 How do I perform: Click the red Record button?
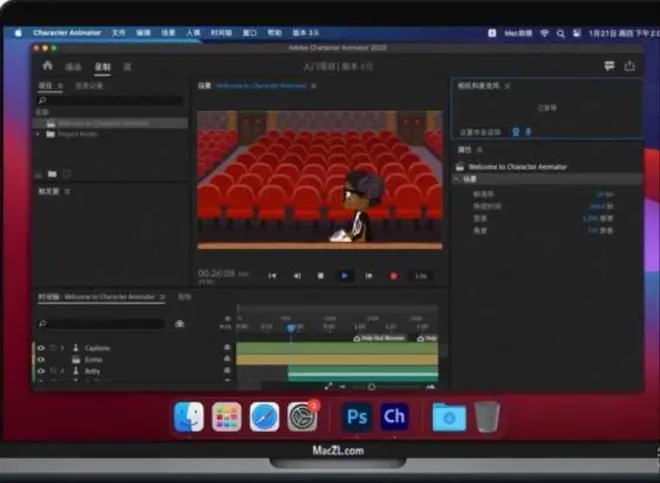pos(393,275)
